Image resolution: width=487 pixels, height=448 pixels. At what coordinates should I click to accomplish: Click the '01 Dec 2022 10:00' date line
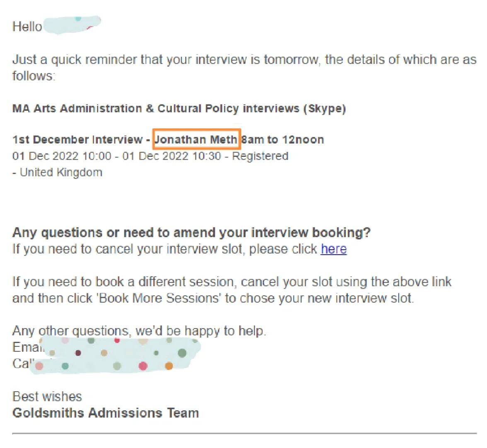pos(62,156)
